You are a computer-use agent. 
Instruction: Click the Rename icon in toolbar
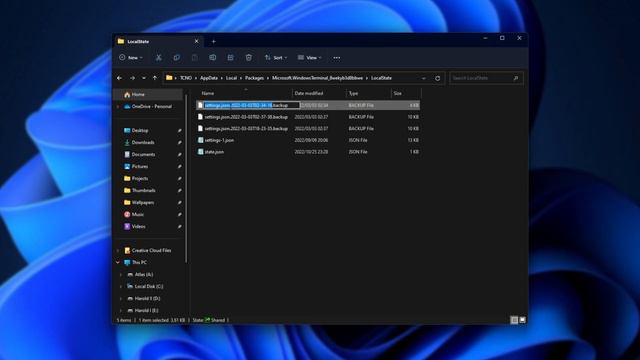click(x=213, y=58)
